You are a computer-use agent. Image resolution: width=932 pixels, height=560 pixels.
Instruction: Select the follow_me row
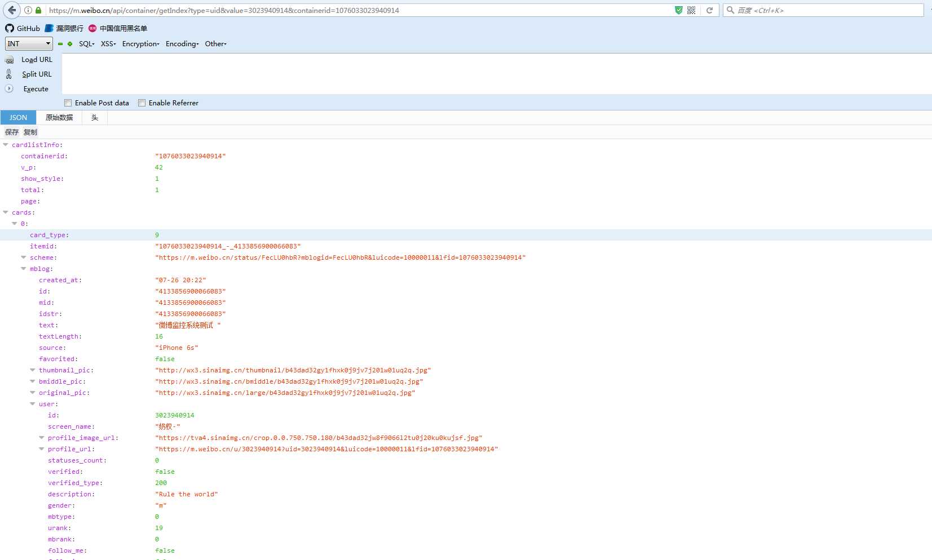click(x=466, y=550)
